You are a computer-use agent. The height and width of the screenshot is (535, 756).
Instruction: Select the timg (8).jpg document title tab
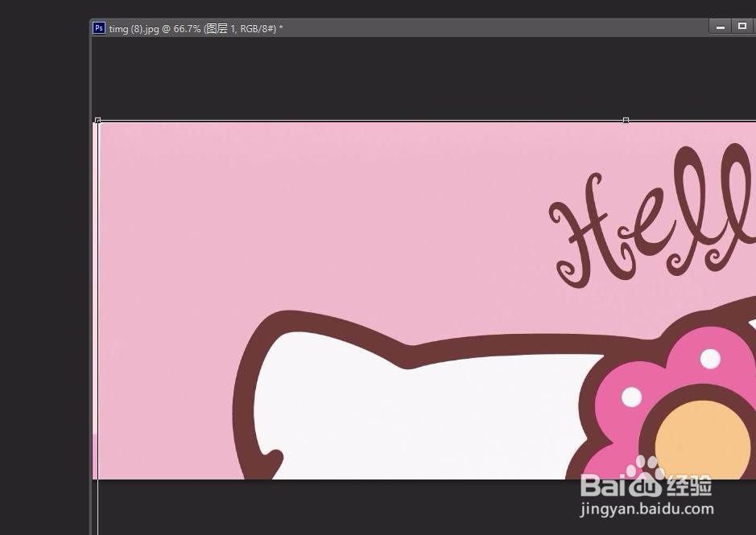coord(196,28)
